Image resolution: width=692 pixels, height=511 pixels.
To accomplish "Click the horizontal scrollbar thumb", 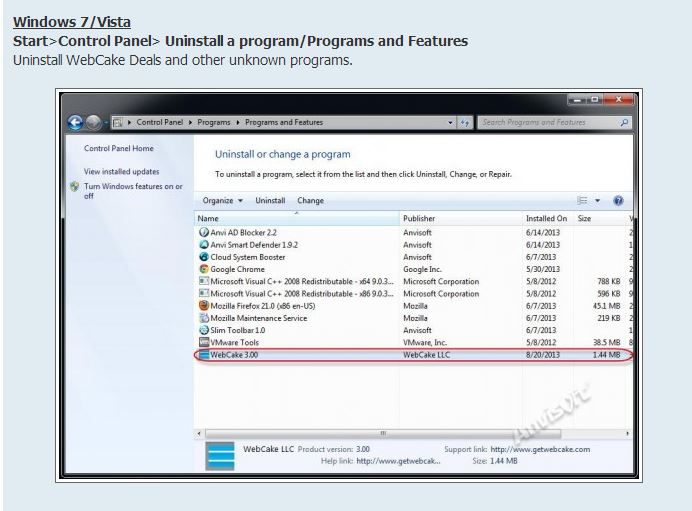I will (x=383, y=434).
